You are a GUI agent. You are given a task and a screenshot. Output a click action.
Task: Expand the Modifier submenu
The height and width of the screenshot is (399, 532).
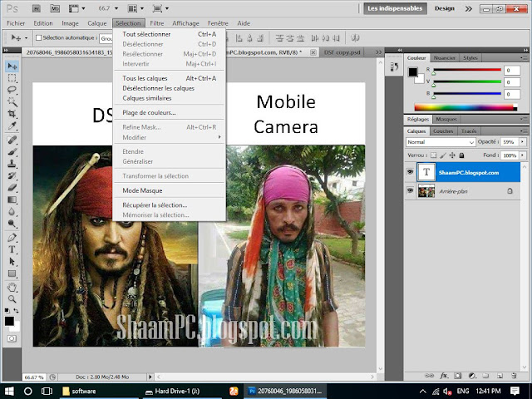point(169,137)
